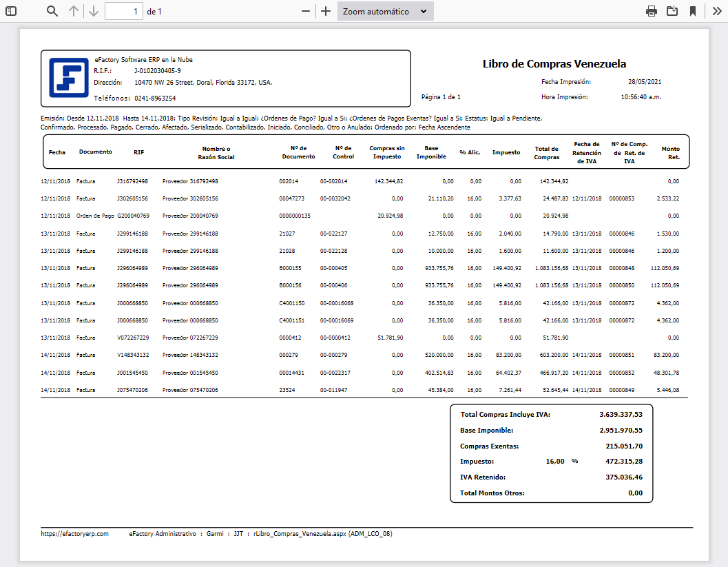Click the https://efactoryerp.com footer link
The height and width of the screenshot is (567, 728).
click(x=75, y=533)
